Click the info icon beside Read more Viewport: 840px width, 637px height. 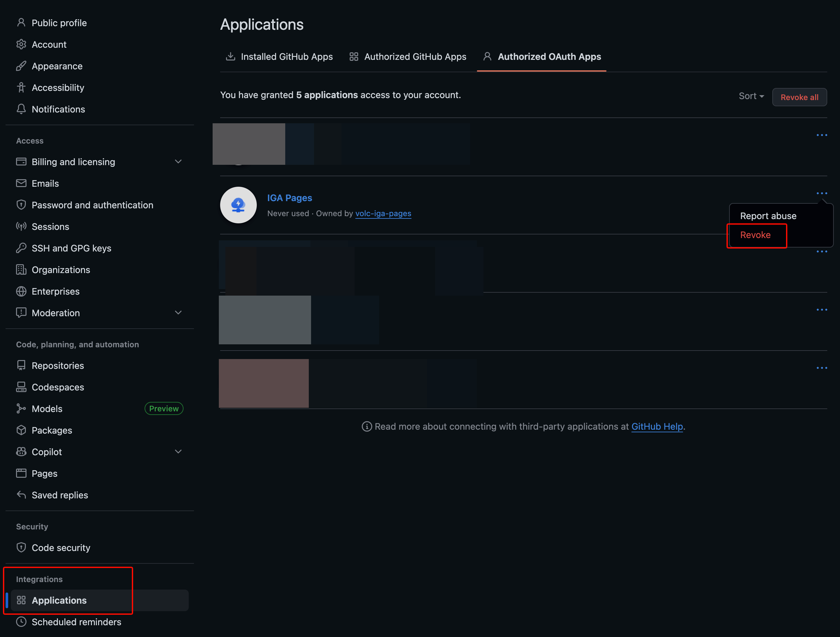pos(366,427)
